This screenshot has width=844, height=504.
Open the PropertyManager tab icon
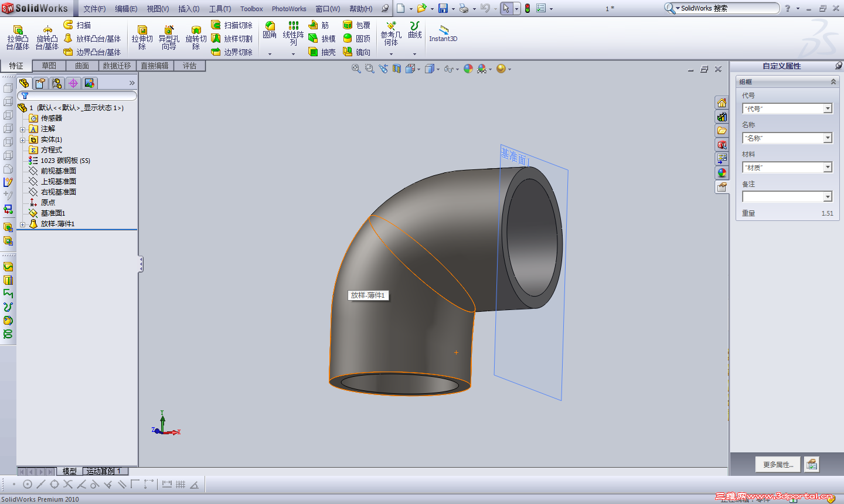click(x=40, y=83)
